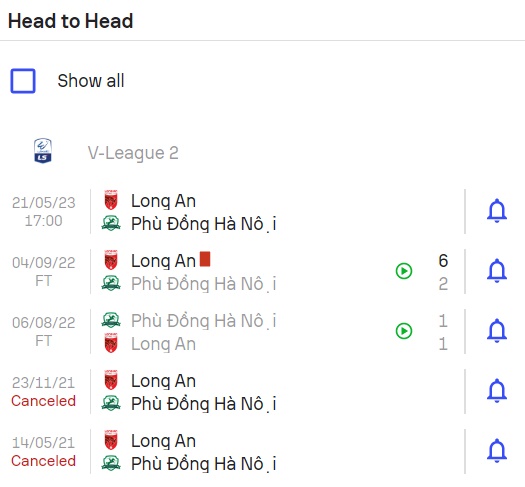Open Phù Đổng Hà Nội in 21/05/23 fixture
The width and height of the screenshot is (525, 487).
204,224
